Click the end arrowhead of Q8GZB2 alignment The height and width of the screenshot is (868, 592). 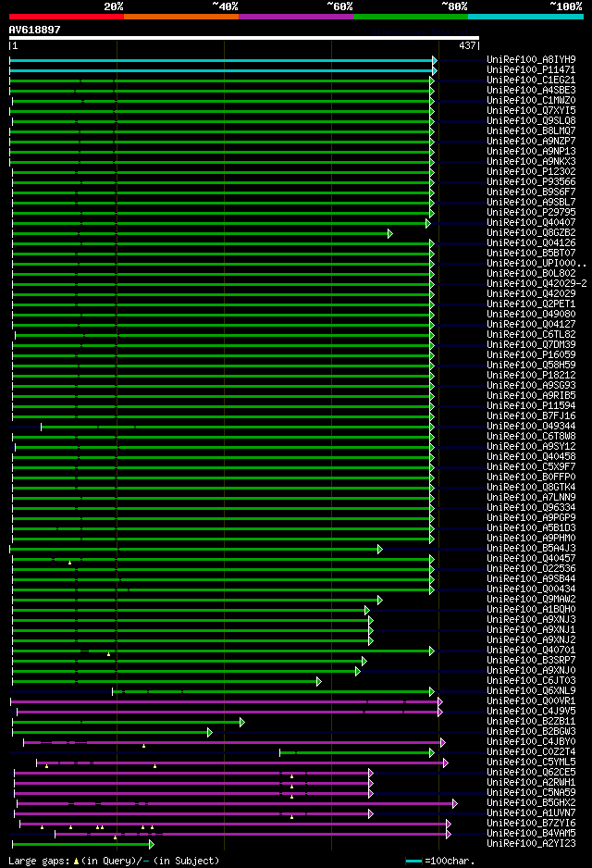pos(390,233)
